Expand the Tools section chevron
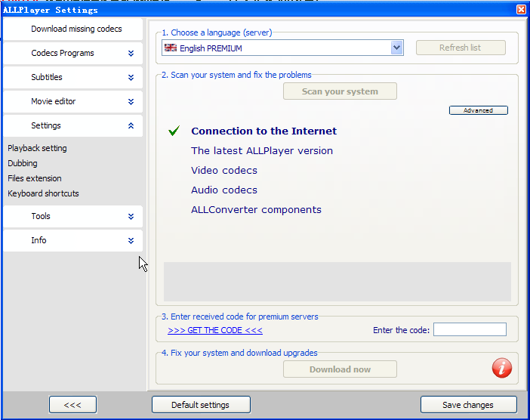This screenshot has width=530, height=420. 131,217
